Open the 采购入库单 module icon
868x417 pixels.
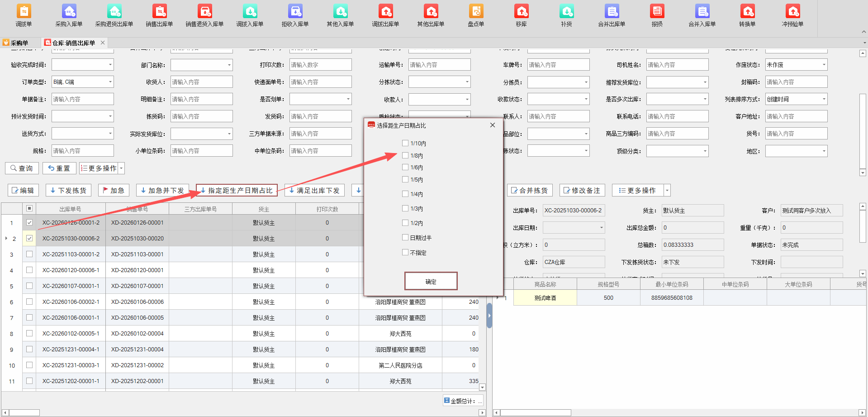69,15
